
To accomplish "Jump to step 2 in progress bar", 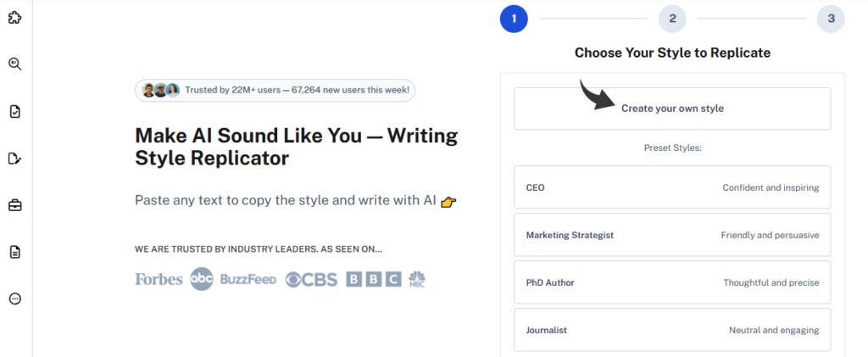I will click(x=672, y=18).
